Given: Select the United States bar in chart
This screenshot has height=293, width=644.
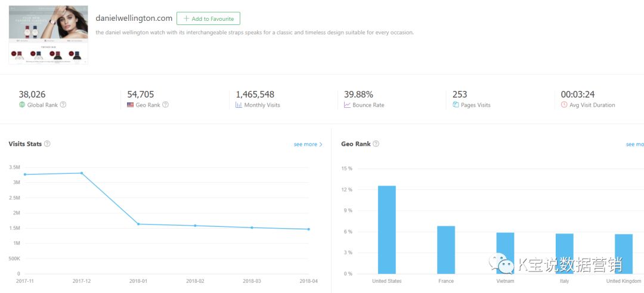Looking at the screenshot, I should [386, 229].
